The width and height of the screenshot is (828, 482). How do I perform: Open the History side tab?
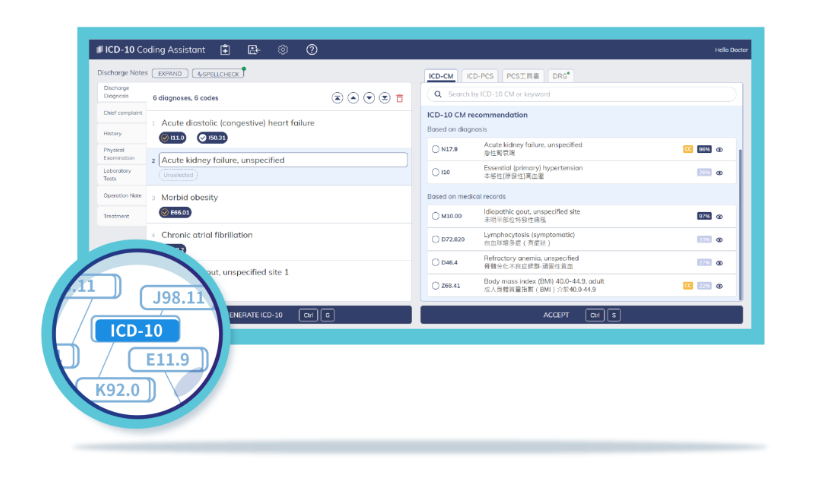tap(122, 134)
